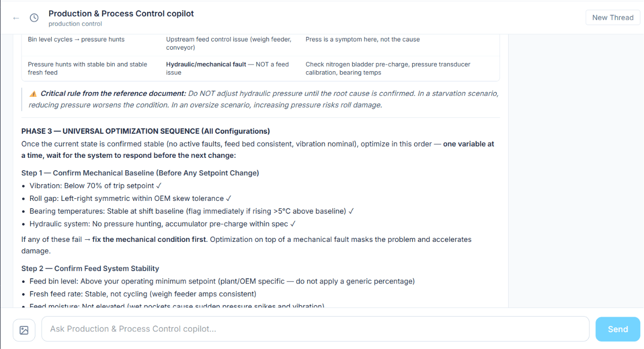Focus the Ask Production & Process Control copilot field

[x=315, y=329]
